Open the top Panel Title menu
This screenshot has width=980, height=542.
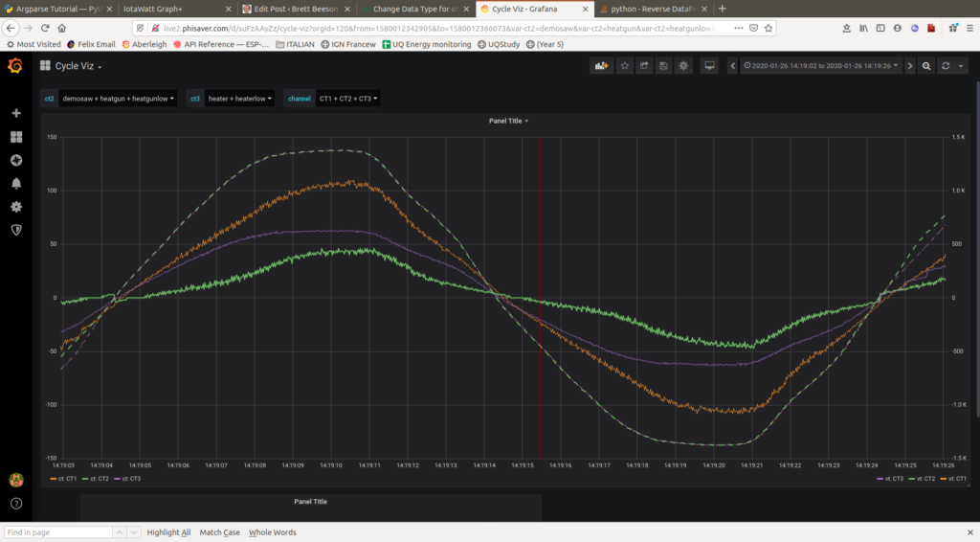pos(508,121)
